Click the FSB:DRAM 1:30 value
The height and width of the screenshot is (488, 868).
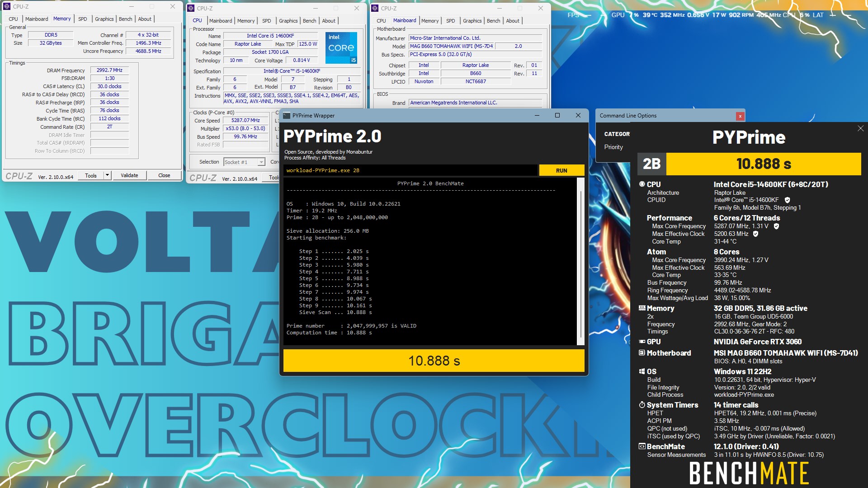point(109,78)
